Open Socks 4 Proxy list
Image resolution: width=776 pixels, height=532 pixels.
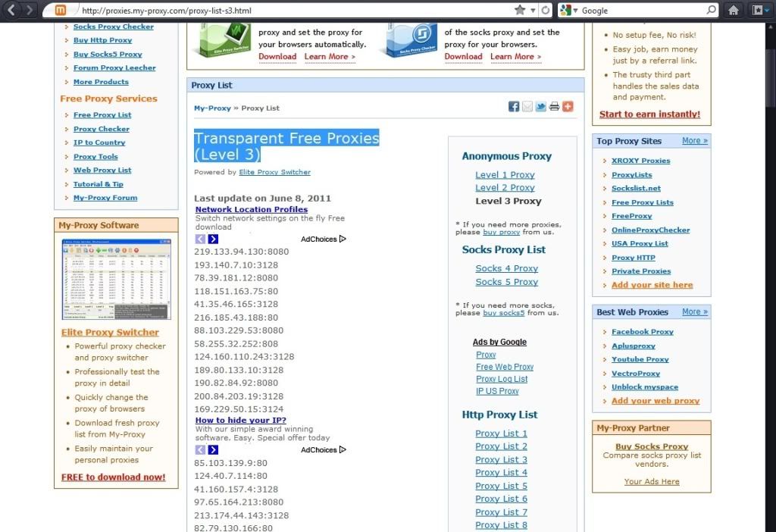pos(506,268)
